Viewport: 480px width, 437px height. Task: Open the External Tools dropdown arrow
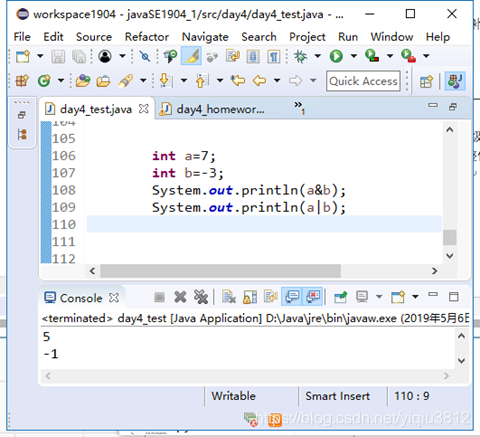coord(426,56)
